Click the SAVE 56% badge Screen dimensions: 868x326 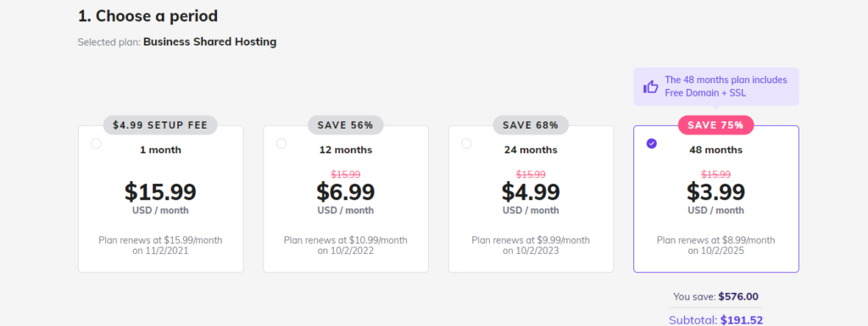coord(346,125)
